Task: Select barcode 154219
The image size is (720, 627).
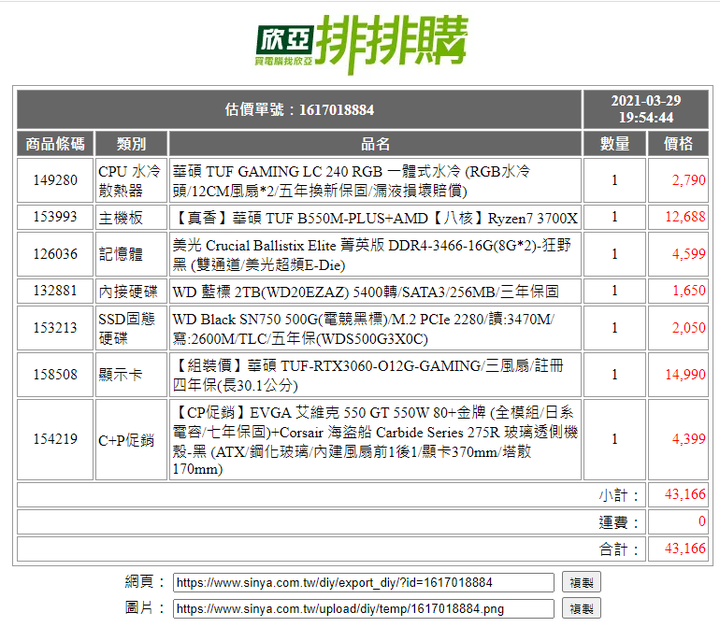Action: [x=55, y=439]
